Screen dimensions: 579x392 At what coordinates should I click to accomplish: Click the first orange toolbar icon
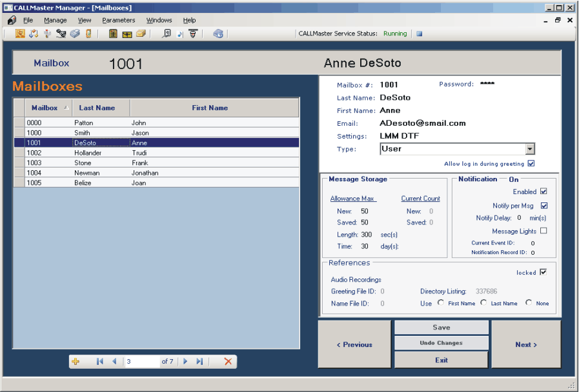[x=20, y=34]
